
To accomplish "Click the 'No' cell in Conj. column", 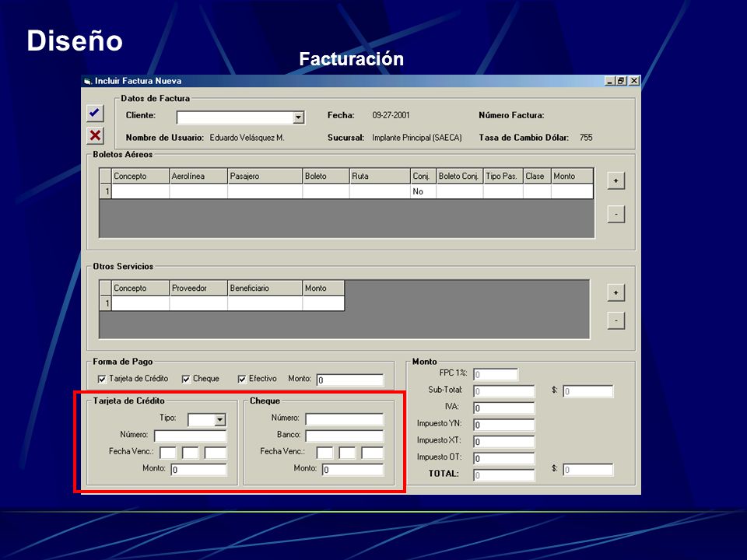I will click(x=423, y=191).
